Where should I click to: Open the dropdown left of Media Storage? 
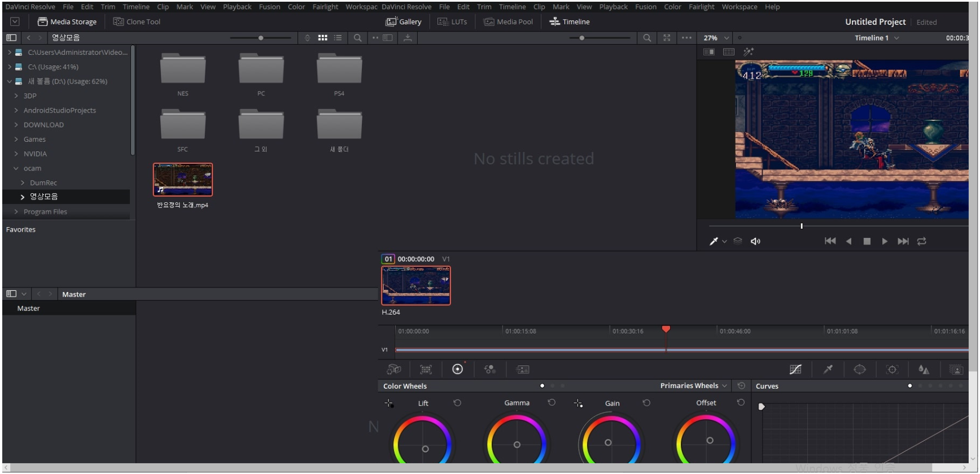point(15,21)
